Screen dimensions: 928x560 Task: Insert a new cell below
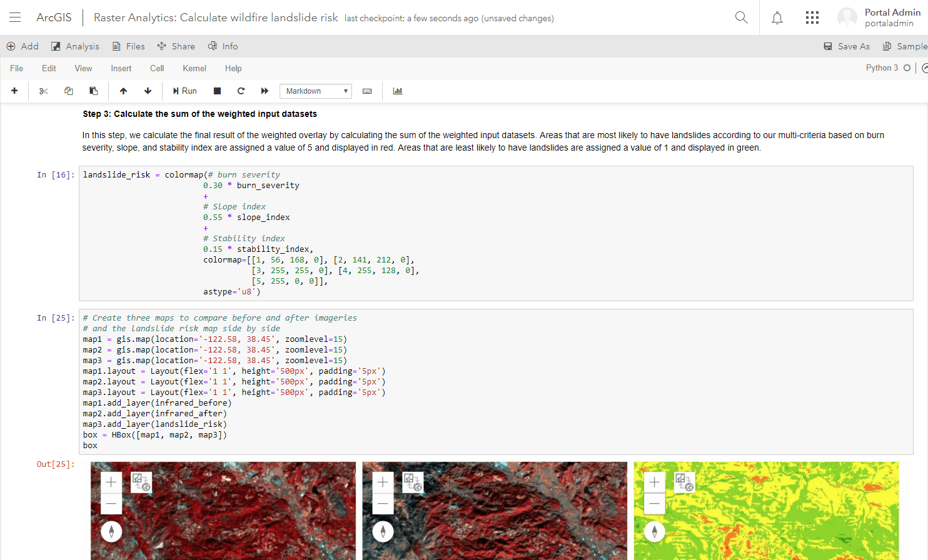pyautogui.click(x=14, y=91)
